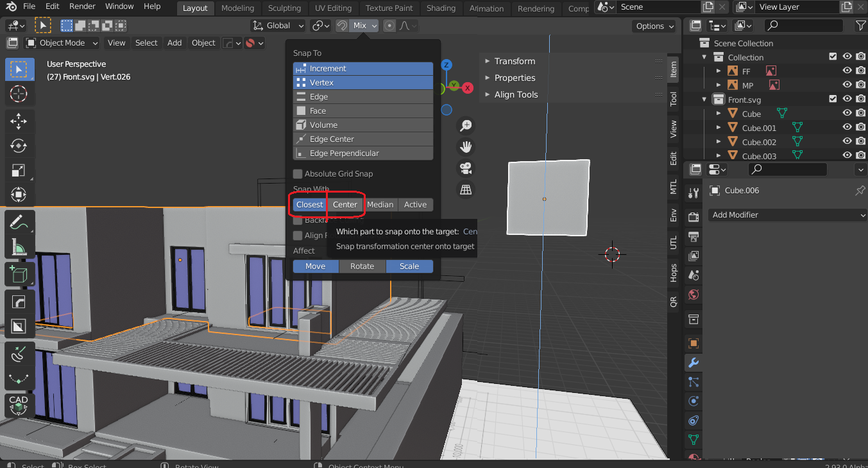
Task: Click the outliner search field
Action: click(x=805, y=25)
